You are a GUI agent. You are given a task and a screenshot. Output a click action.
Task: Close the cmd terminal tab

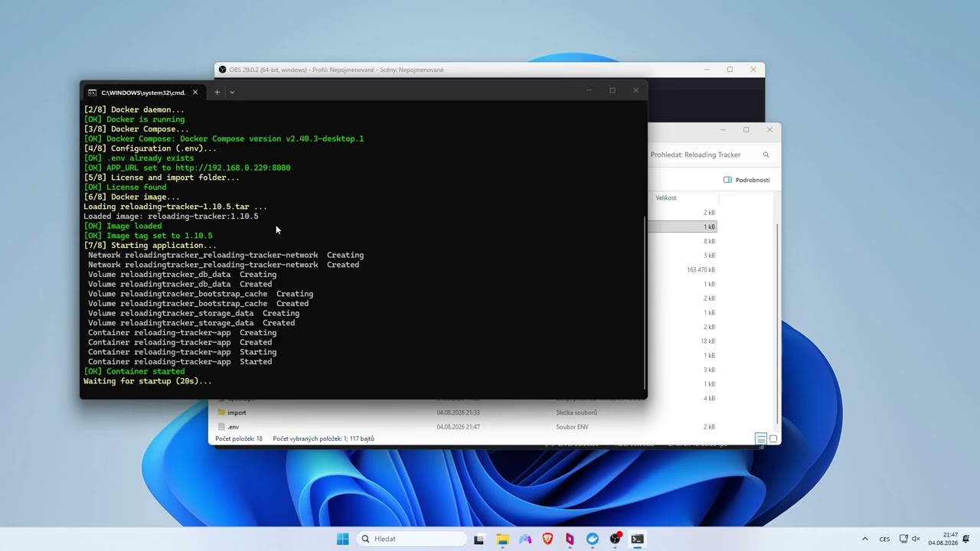[x=195, y=93]
